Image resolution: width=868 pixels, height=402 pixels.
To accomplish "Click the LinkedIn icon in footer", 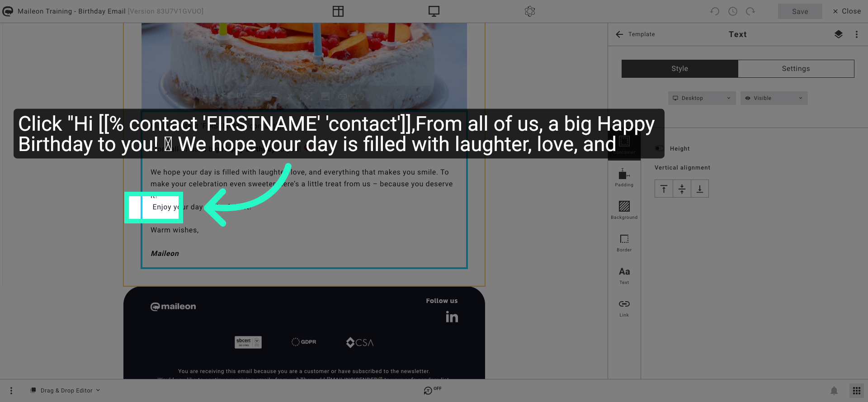I will tap(452, 317).
